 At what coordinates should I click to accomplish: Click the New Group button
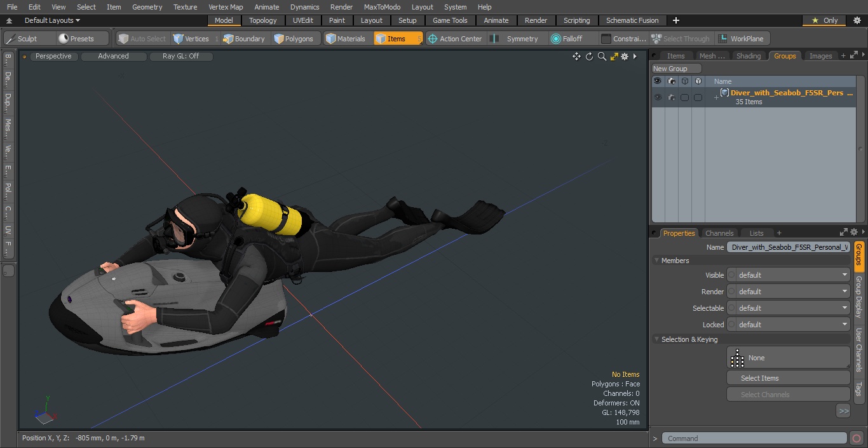[676, 69]
